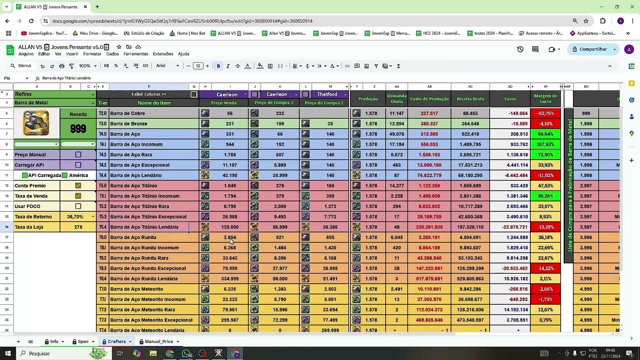Click the print icon in the toolbar

coord(62,66)
